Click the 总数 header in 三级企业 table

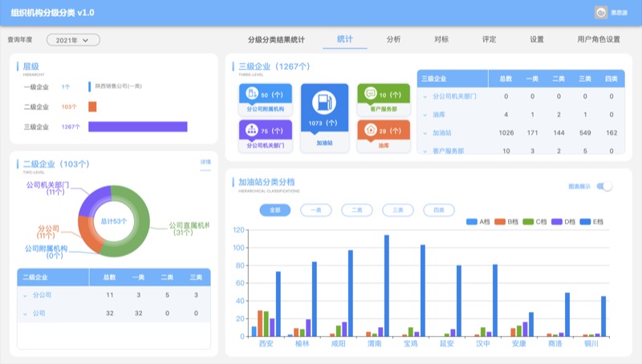[506, 79]
